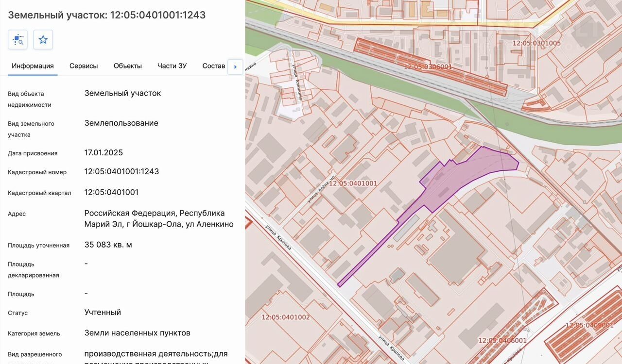
Task: Click quarter label 12:05:0401001 on map
Action: [353, 183]
